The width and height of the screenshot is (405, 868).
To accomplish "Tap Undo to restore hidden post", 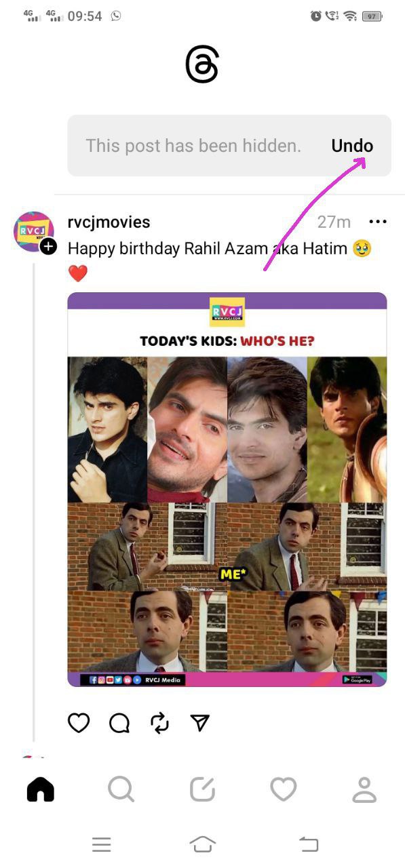I will click(x=352, y=146).
